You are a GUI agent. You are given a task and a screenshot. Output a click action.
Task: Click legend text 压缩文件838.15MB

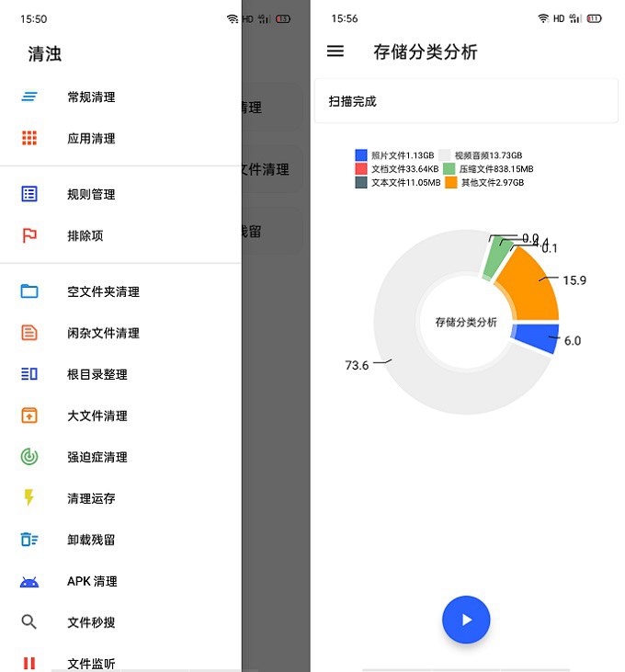[496, 169]
